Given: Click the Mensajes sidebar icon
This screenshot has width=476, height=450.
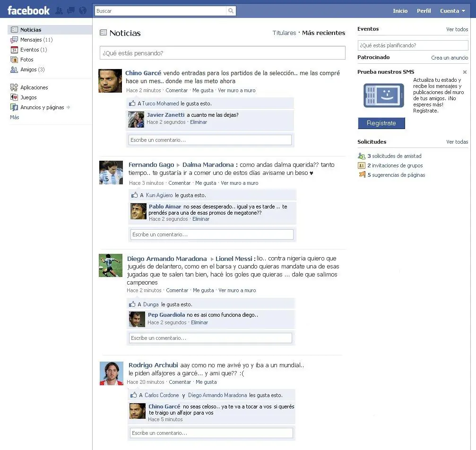Looking at the screenshot, I should click(14, 40).
